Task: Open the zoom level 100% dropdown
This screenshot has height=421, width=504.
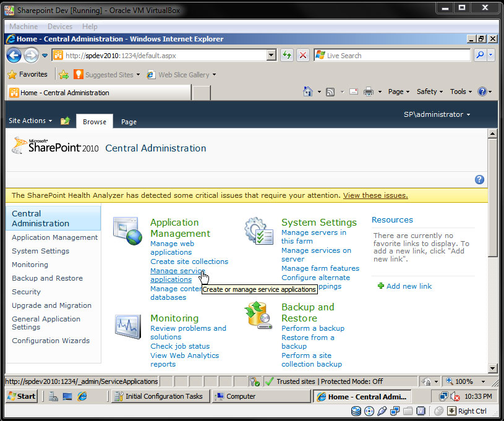Action: point(483,381)
